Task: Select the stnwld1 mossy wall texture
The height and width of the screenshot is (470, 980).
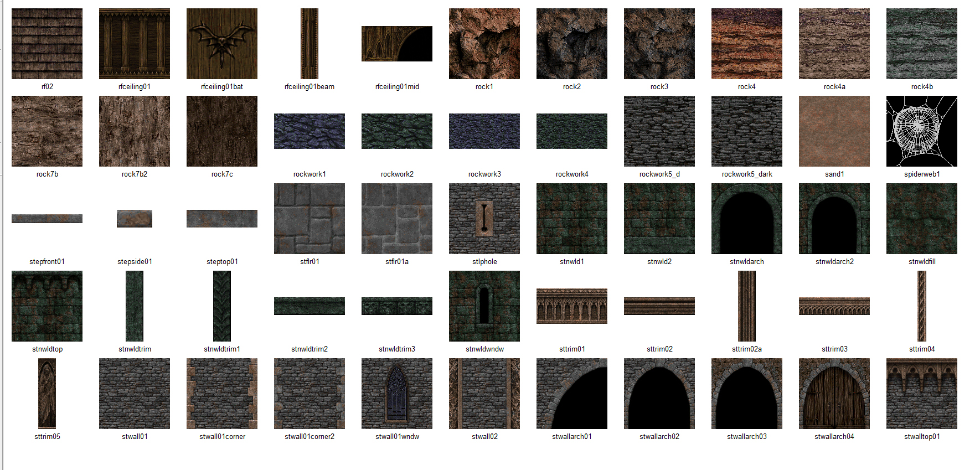Action: pos(572,219)
